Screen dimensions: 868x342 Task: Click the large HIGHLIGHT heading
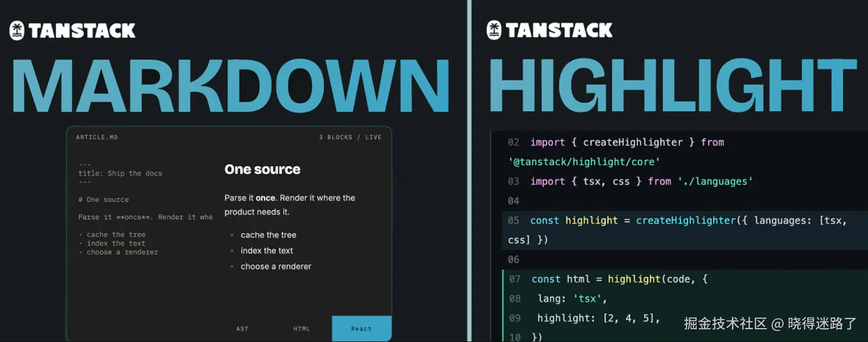[x=672, y=84]
